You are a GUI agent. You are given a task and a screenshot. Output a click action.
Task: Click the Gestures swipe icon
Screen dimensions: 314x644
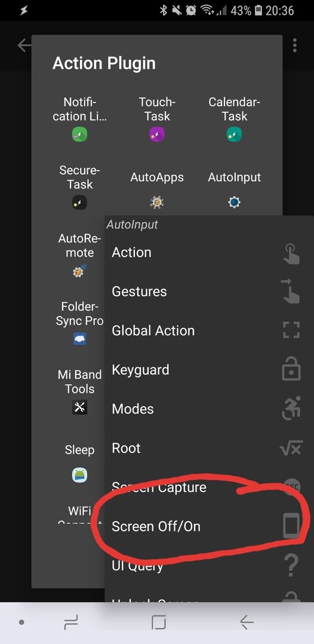point(291,291)
